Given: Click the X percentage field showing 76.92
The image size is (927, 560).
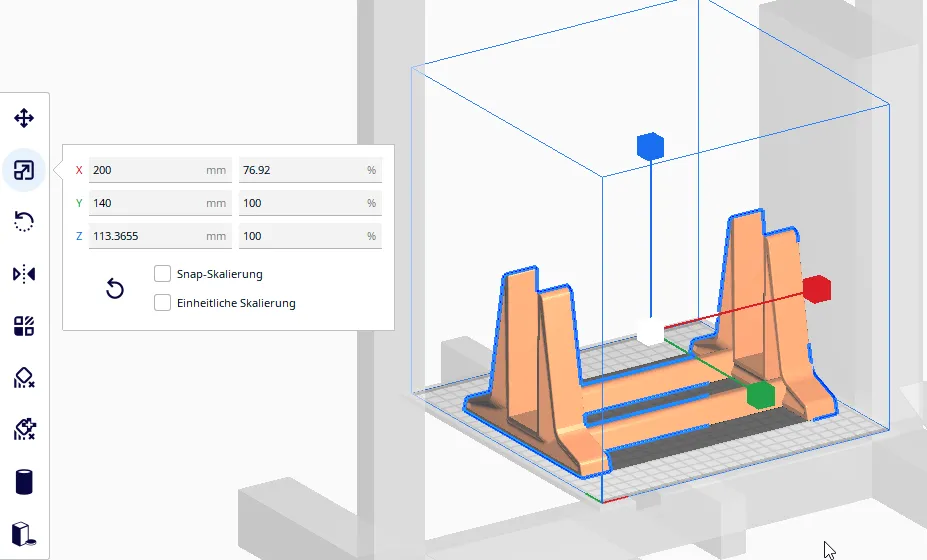Looking at the screenshot, I should pos(300,170).
